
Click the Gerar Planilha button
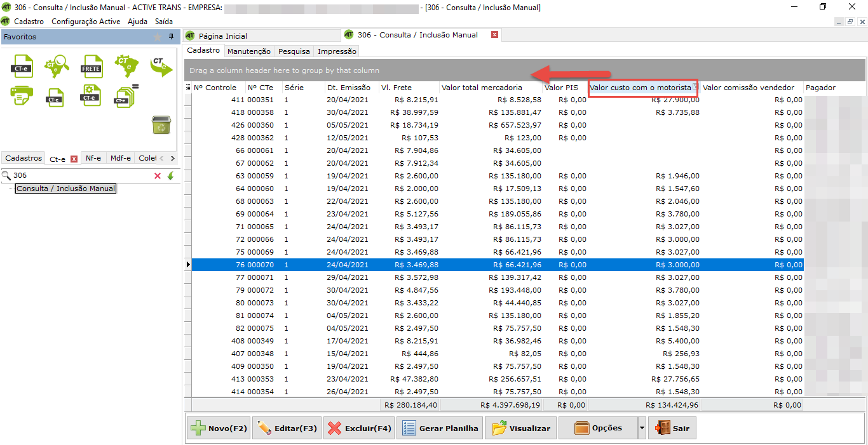[x=440, y=428]
